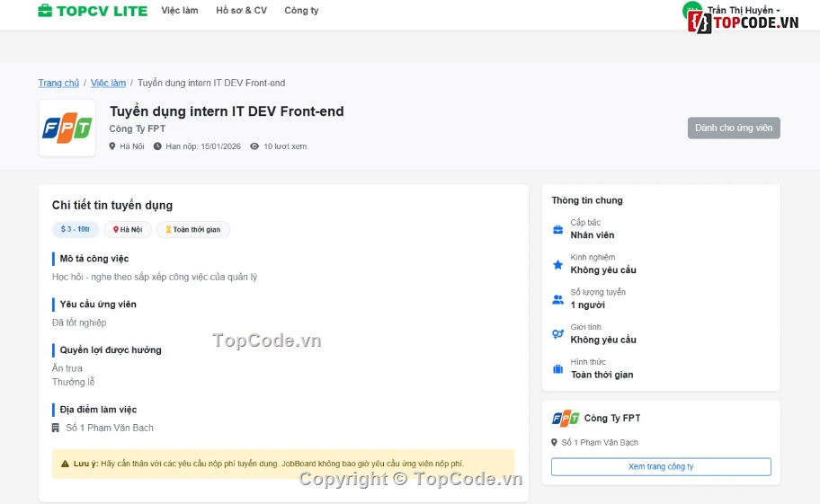Click the Mô tả công việc heading
820x504 pixels.
pyautogui.click(x=94, y=259)
